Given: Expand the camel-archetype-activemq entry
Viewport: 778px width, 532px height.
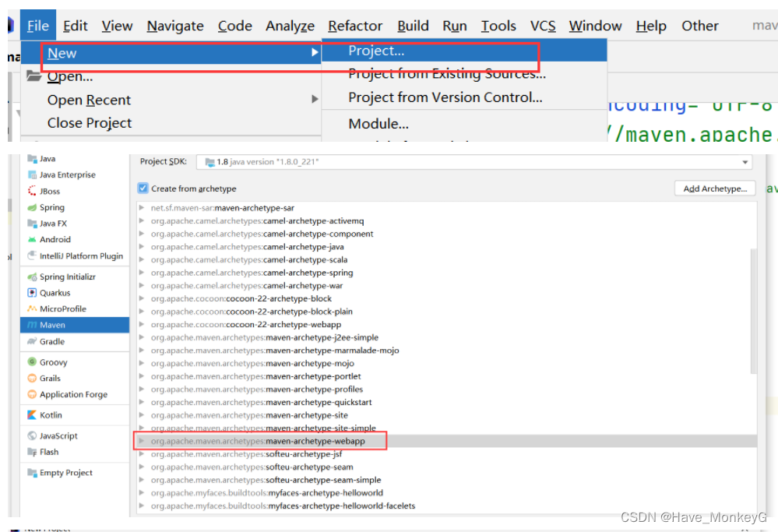Looking at the screenshot, I should tap(142, 220).
